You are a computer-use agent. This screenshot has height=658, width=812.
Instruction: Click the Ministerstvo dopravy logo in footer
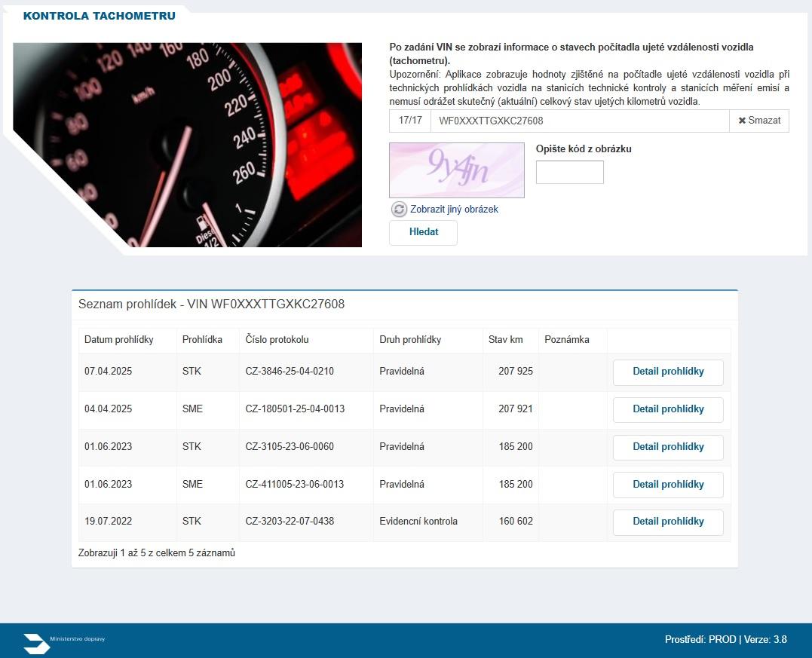tap(65, 641)
